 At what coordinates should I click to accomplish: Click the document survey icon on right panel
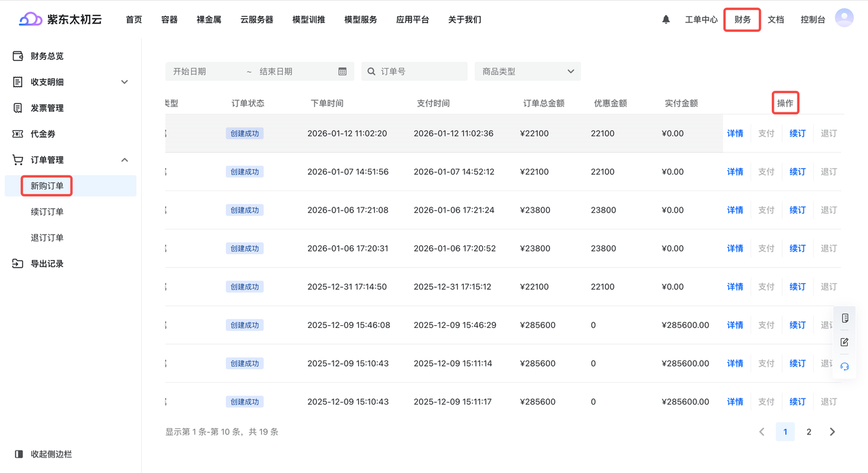tap(844, 317)
